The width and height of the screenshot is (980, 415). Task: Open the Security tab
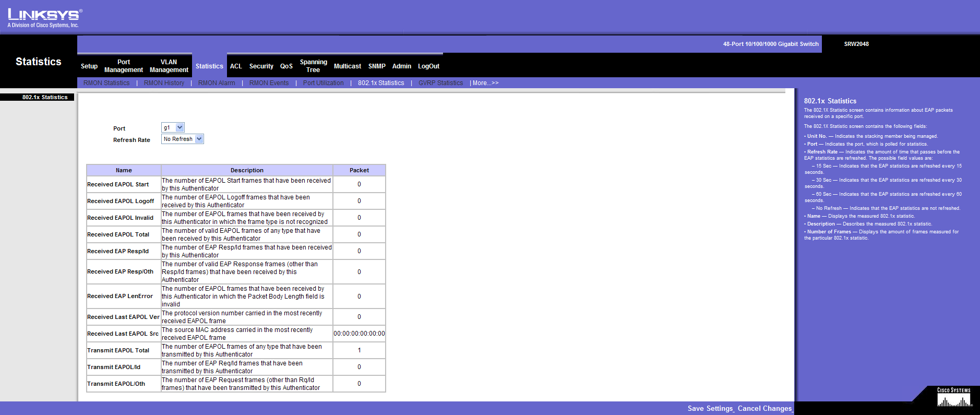[261, 66]
